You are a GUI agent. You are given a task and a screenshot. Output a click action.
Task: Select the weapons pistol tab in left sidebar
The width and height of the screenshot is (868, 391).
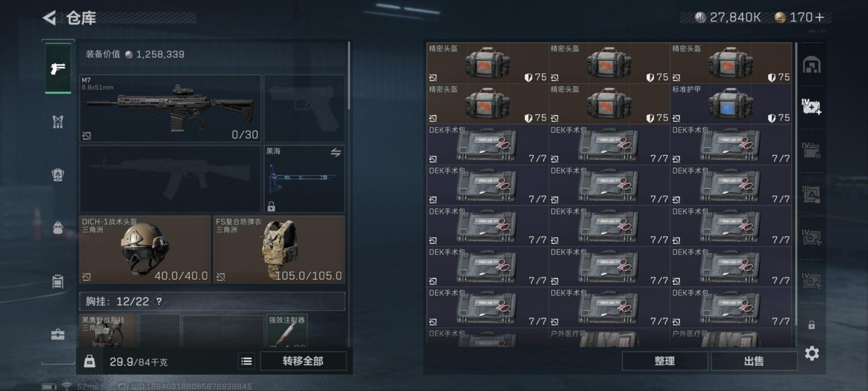point(58,68)
